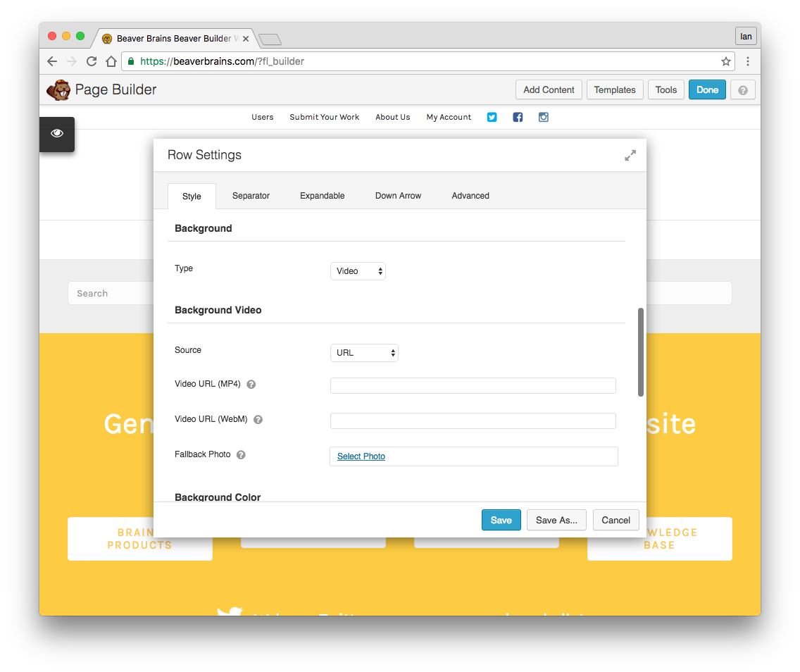Open Users nav link
Viewport: 800px width, 672px height.
click(262, 118)
